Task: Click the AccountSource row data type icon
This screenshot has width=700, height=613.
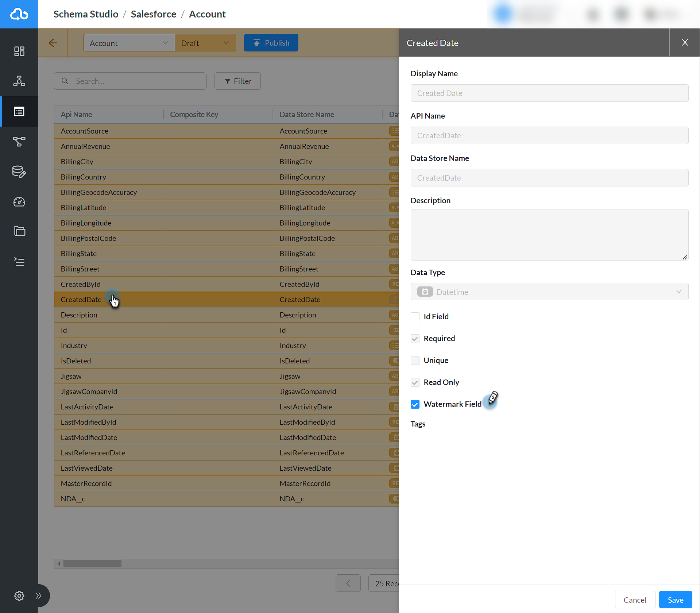Action: point(394,131)
